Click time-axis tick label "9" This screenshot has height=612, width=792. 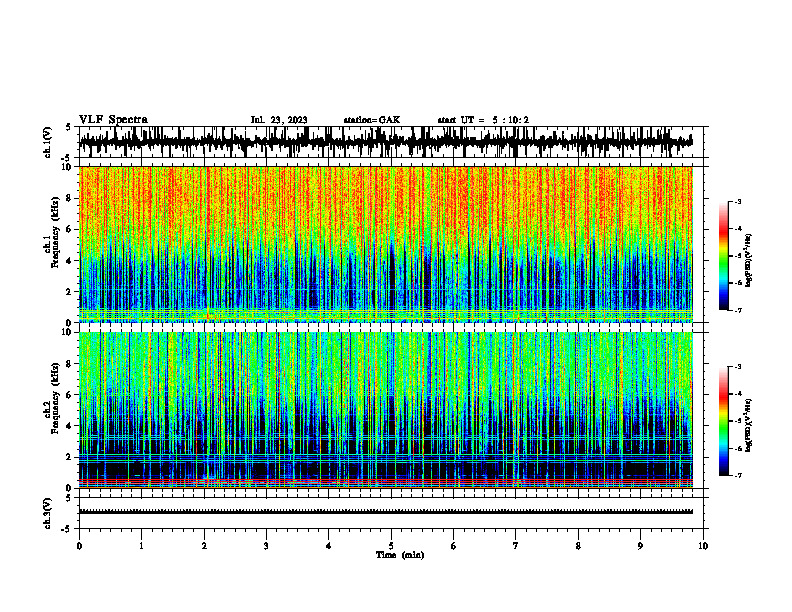pyautogui.click(x=640, y=546)
